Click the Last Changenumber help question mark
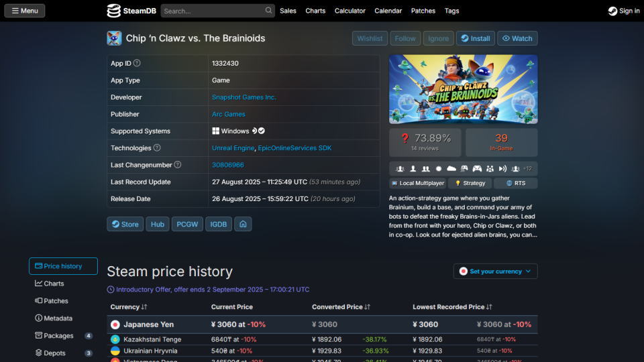The height and width of the screenshot is (362, 644). pos(177,165)
